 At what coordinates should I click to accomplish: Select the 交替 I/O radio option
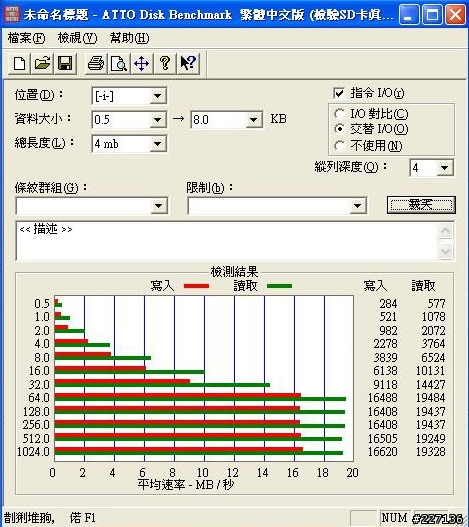point(340,129)
